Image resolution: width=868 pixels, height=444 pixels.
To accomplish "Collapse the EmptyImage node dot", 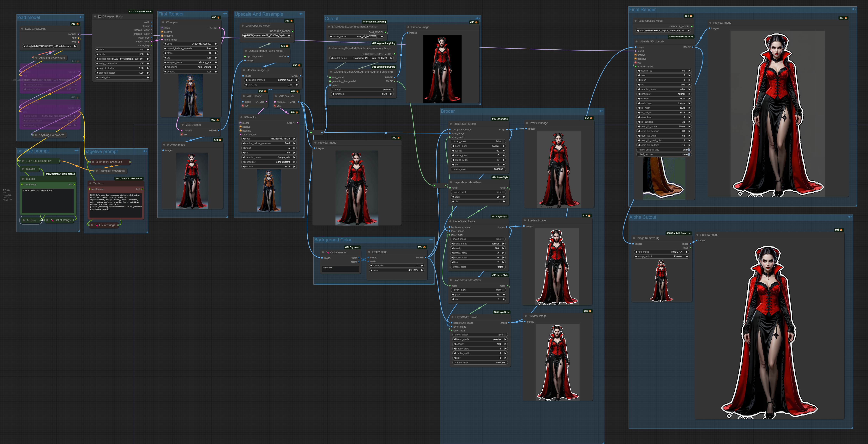I will click(369, 252).
